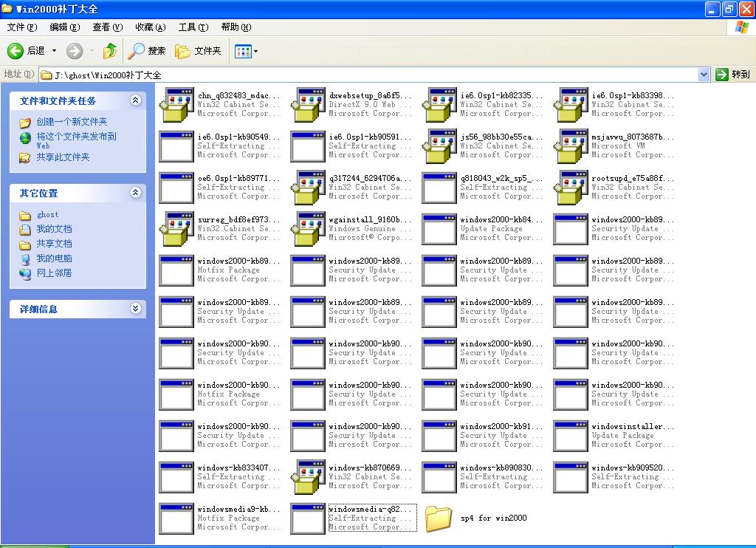Screen dimensions: 756x548
Task: Select the js56_98bb30e55ca installer icon
Action: point(439,145)
